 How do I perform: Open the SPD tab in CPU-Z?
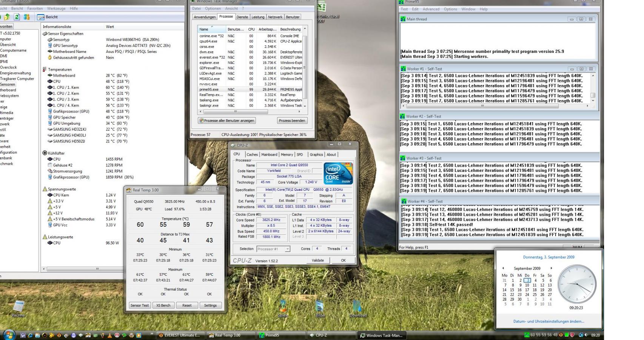[x=300, y=155]
